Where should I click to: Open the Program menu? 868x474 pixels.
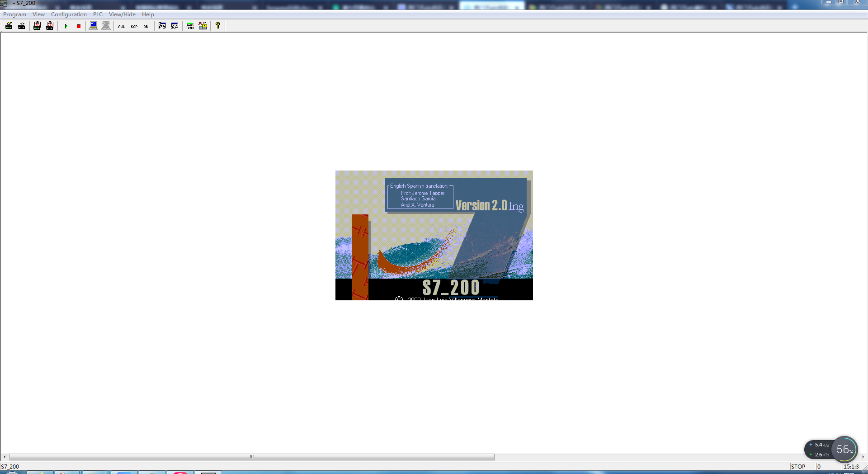pyautogui.click(x=14, y=14)
